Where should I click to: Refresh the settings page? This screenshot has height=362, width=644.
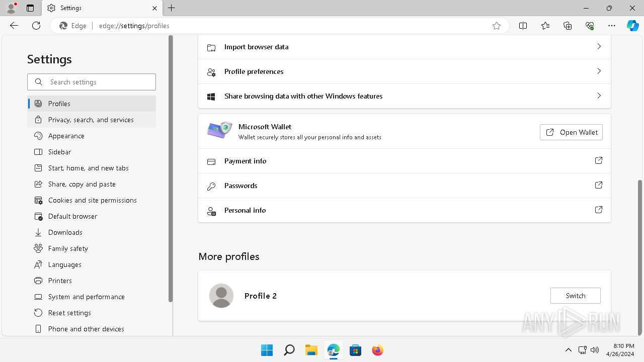click(36, 26)
